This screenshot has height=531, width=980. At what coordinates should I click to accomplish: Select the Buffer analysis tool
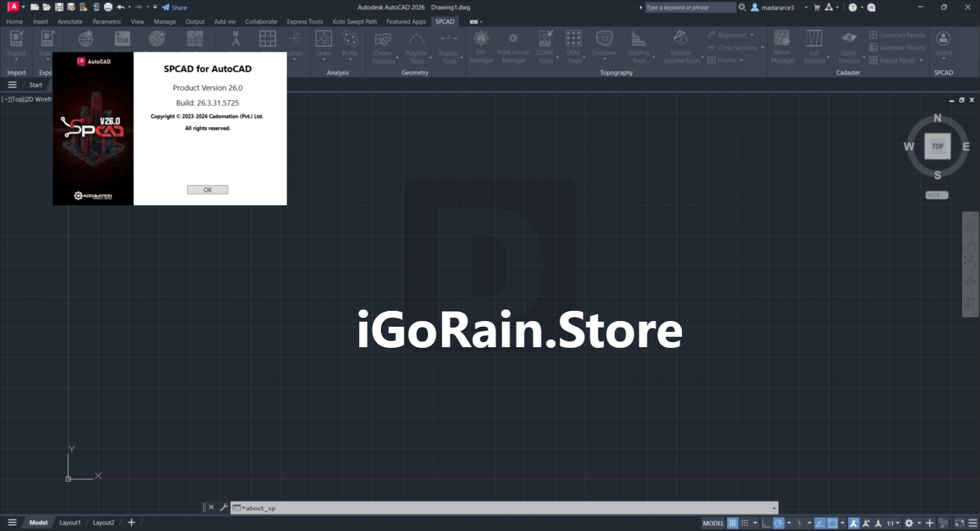coord(350,45)
